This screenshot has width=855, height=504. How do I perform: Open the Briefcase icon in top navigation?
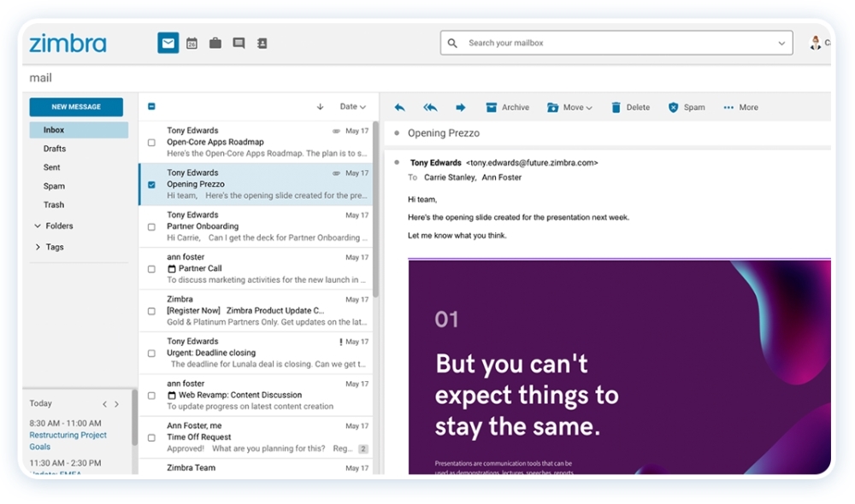(x=215, y=43)
